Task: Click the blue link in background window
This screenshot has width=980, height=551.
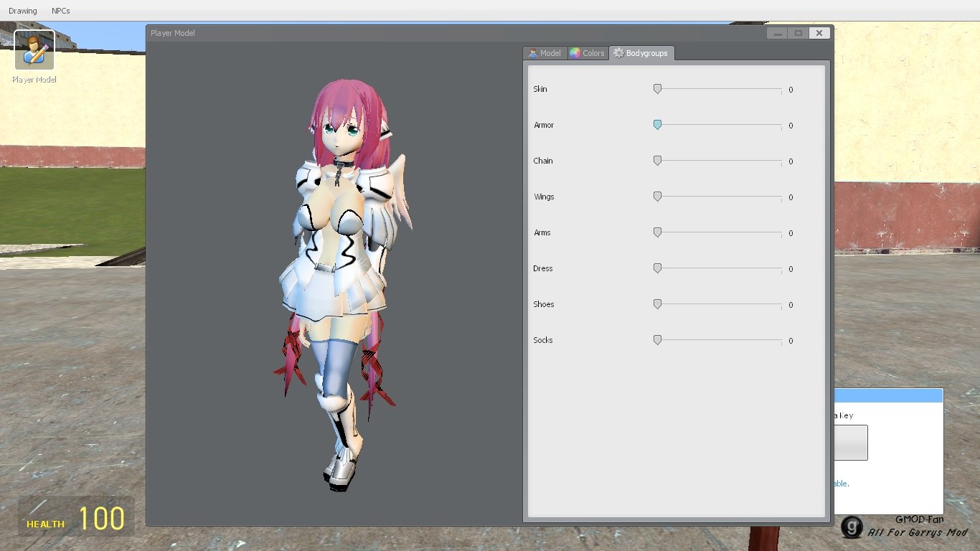Action: [842, 484]
